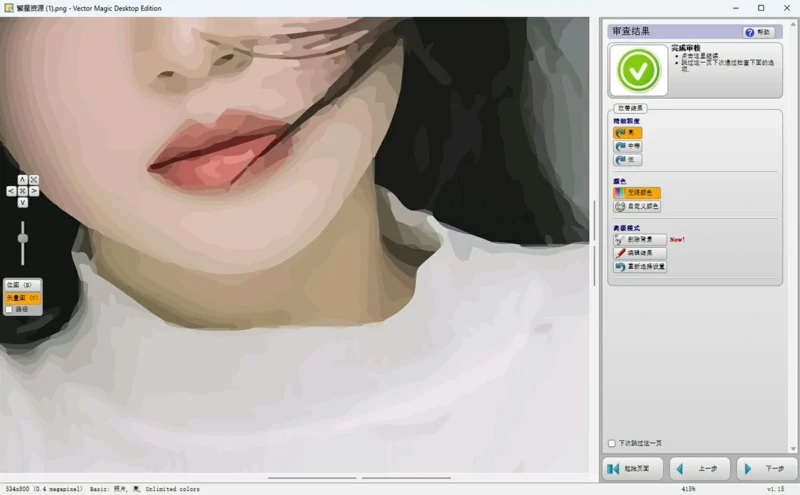Switch to 矢量图 (V) view
The width and height of the screenshot is (800, 495).
(x=21, y=298)
